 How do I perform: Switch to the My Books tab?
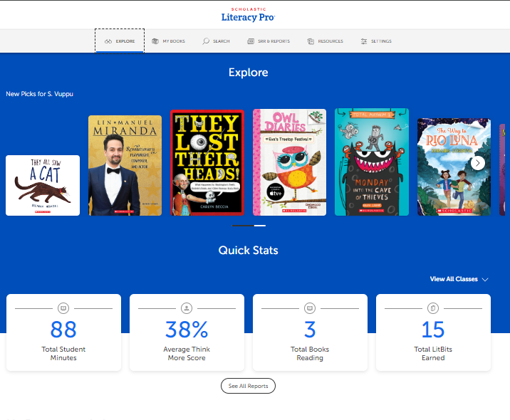[169, 41]
